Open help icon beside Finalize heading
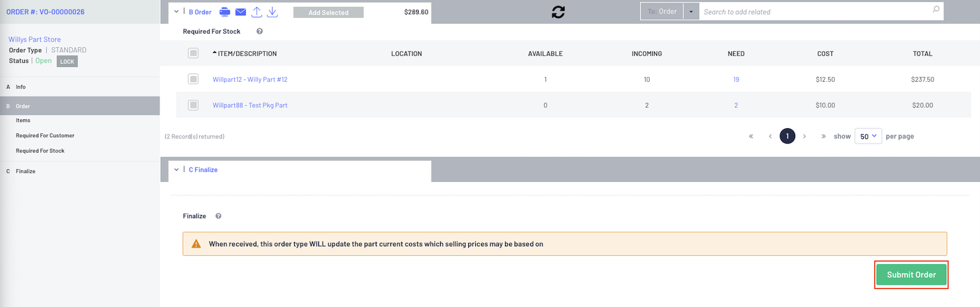Screen dimensions: 980x307 click(x=218, y=216)
